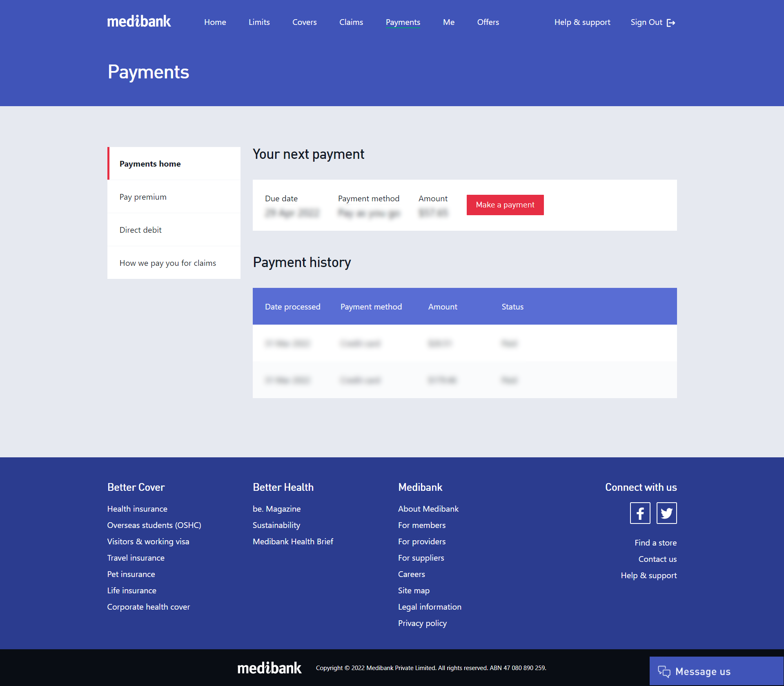Open the Limits navigation menu
784x686 pixels.
(x=258, y=22)
